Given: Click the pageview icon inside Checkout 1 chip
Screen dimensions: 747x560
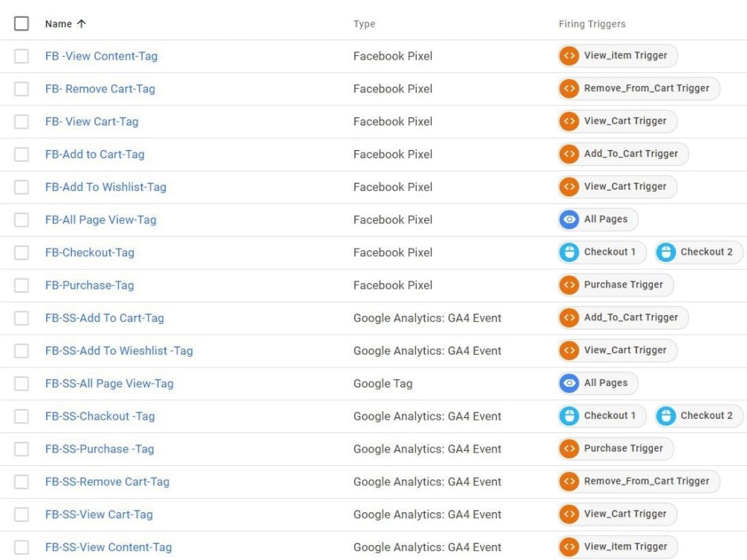Looking at the screenshot, I should pyautogui.click(x=568, y=252).
